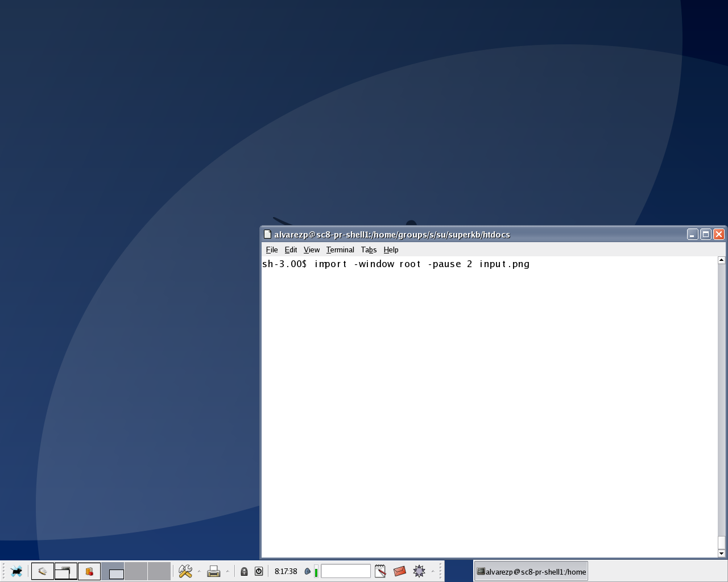Viewport: 728px width, 582px height.
Task: Expand the arrow beside the printer icon
Action: point(227,571)
